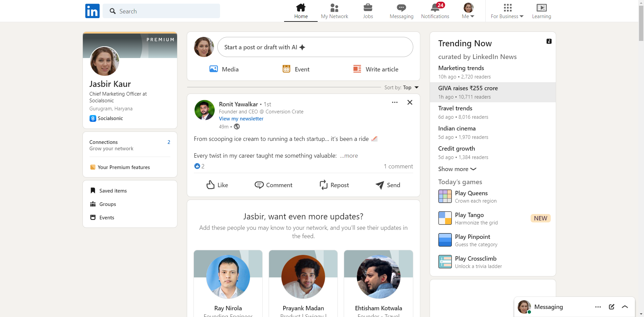Go to My Network
Screen dimensions: 644x317
334,11
